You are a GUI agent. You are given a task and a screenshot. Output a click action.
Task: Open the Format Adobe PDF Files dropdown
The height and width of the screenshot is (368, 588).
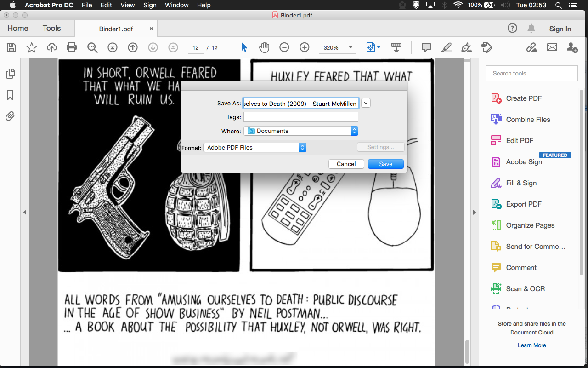pos(254,148)
